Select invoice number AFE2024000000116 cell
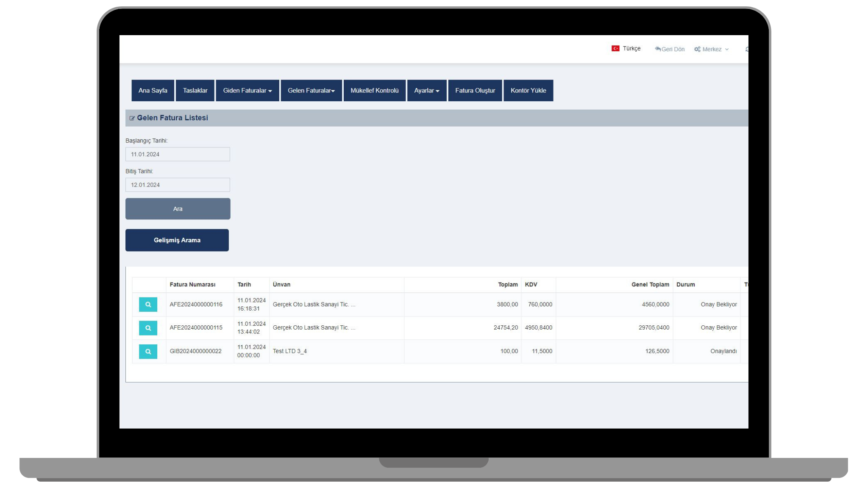This screenshot has width=868, height=488. click(200, 305)
